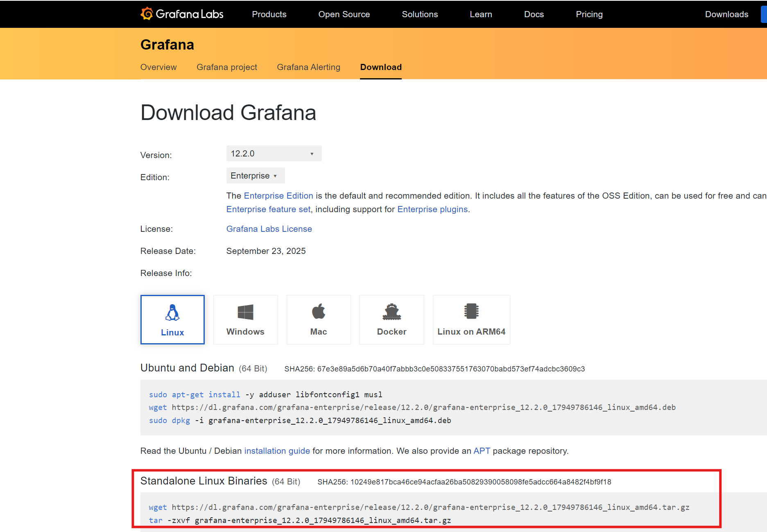Open the Ubuntu/Debian installation guide link
Screen dimensions: 767x532
click(x=277, y=451)
